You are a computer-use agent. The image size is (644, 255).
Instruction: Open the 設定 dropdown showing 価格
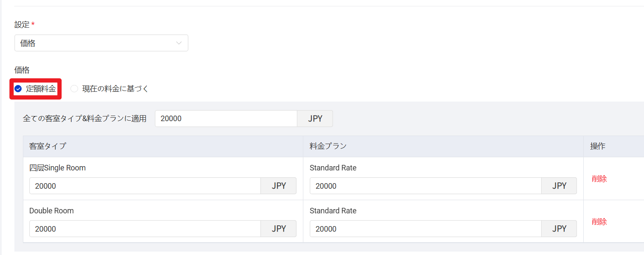[101, 43]
